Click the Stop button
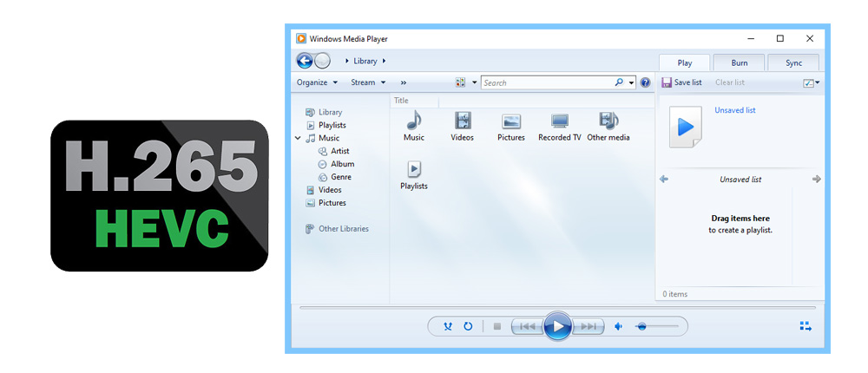Screen dimensions: 868x373 coord(497,326)
